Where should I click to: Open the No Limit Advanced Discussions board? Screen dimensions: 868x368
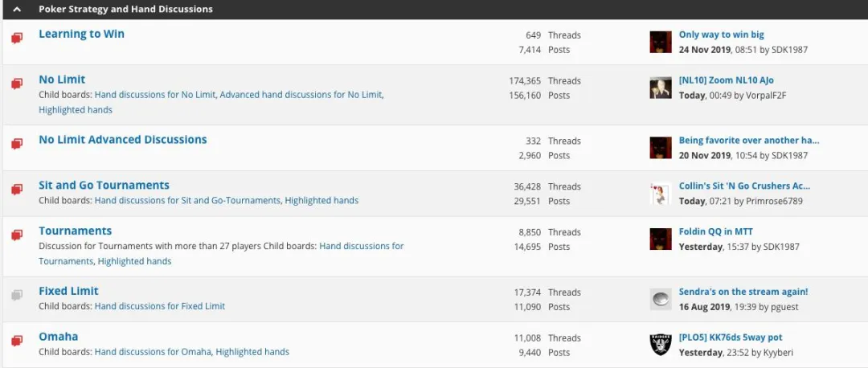click(x=122, y=140)
